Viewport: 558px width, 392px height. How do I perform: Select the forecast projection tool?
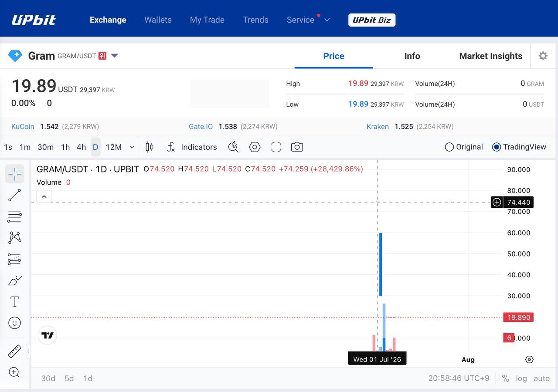point(14,259)
